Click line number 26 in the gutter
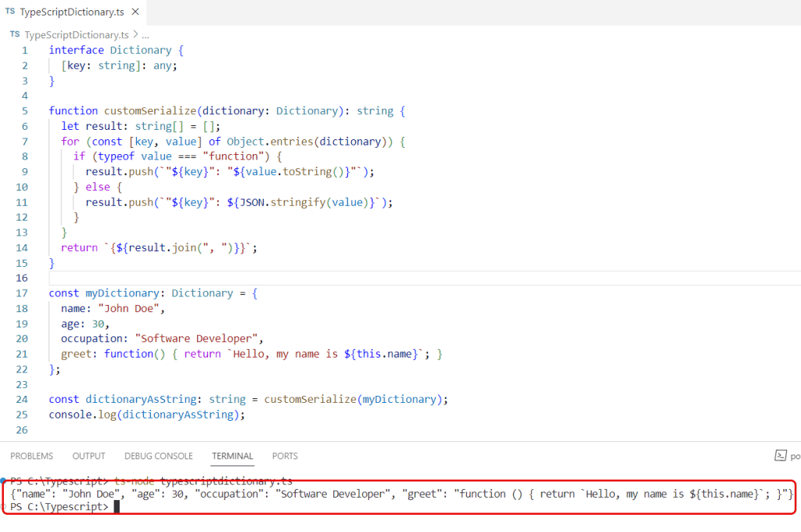Image resolution: width=801 pixels, height=532 pixels. [22, 430]
